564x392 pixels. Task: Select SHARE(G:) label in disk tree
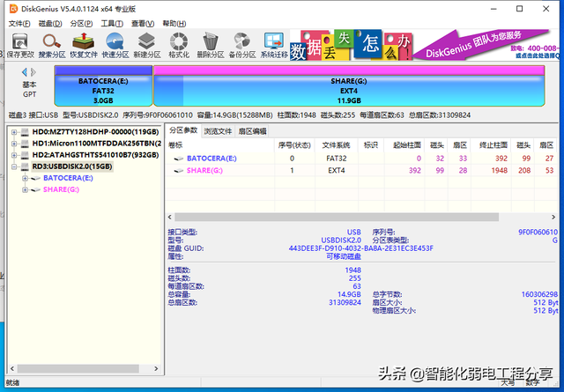coord(61,189)
